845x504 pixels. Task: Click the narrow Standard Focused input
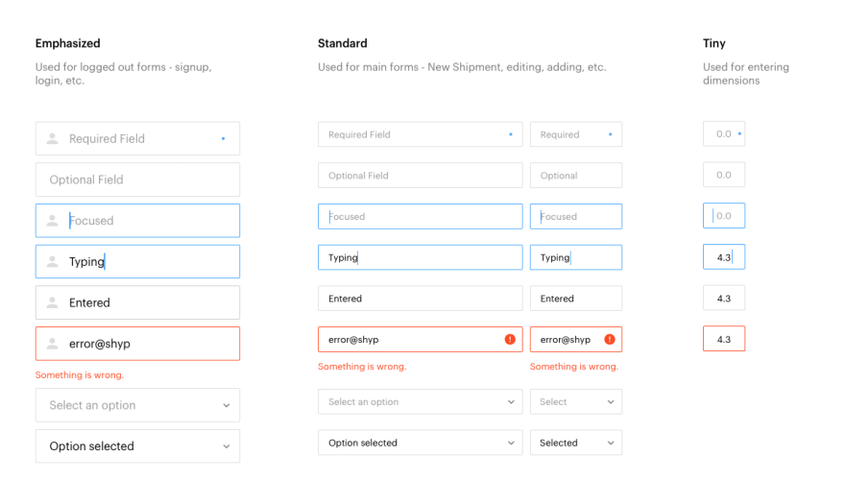click(x=576, y=216)
